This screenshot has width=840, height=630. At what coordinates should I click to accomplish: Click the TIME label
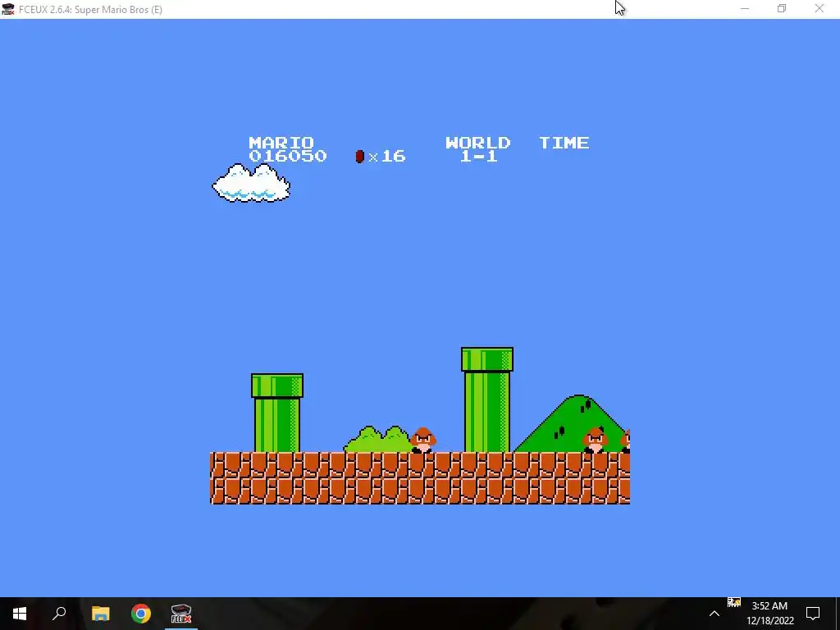(564, 143)
